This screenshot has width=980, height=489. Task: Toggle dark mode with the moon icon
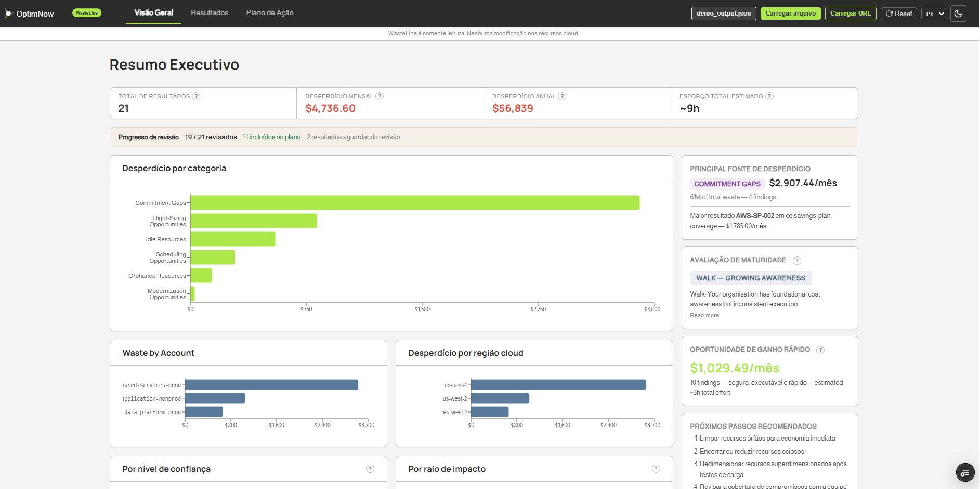point(958,14)
